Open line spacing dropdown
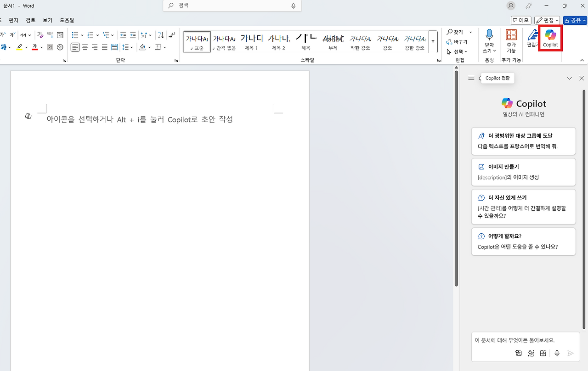This screenshot has width=588, height=371. [132, 47]
